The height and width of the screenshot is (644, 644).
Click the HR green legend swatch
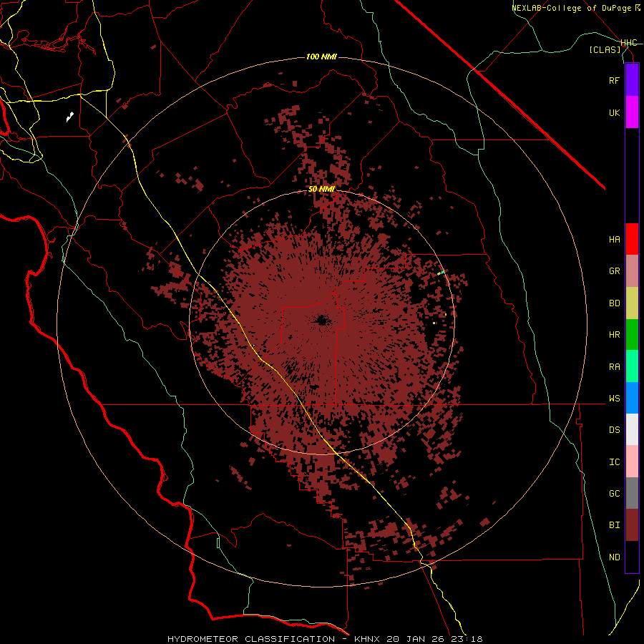(x=632, y=335)
